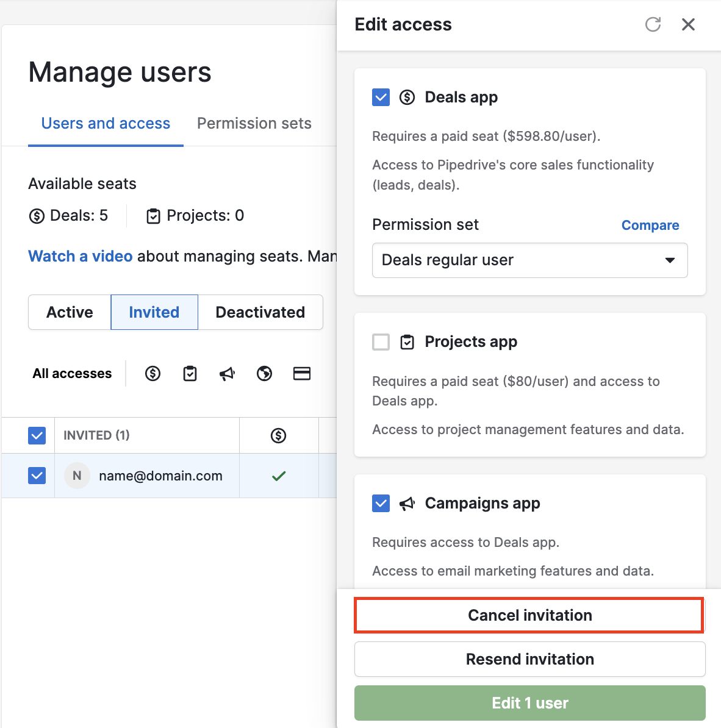Resend the invitation to the user
This screenshot has height=728, width=721.
click(x=529, y=659)
